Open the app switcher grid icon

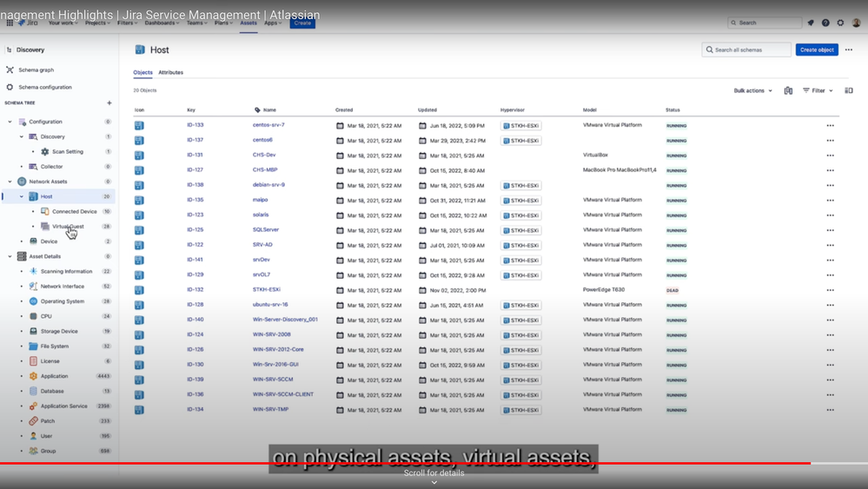click(10, 23)
